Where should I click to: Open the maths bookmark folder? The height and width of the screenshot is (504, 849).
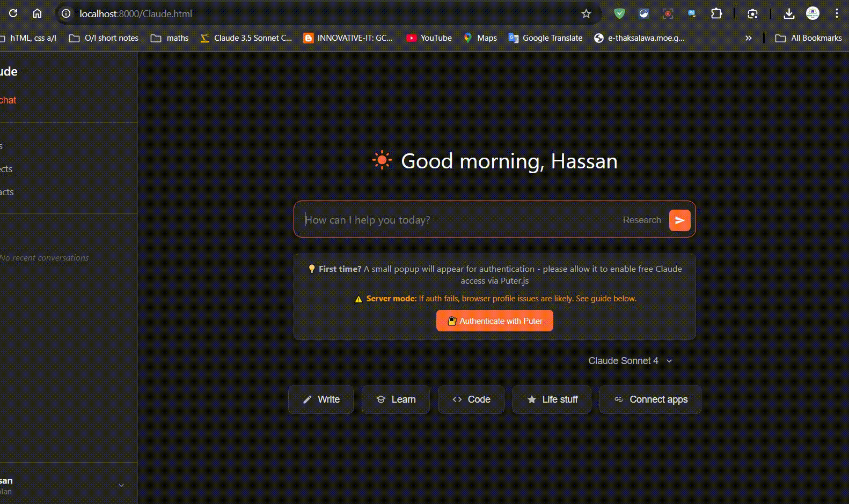tap(170, 38)
